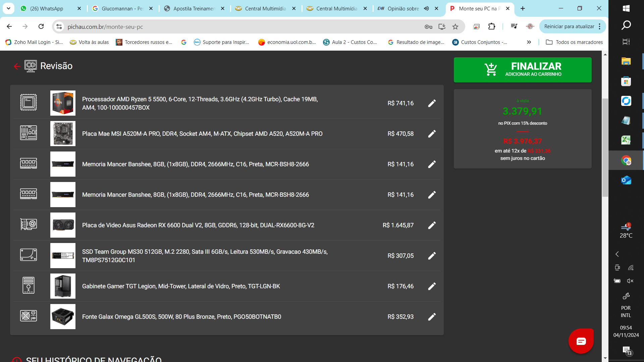Edit the Galax Omega power supply selection
Image resolution: width=644 pixels, height=362 pixels.
coord(432,317)
